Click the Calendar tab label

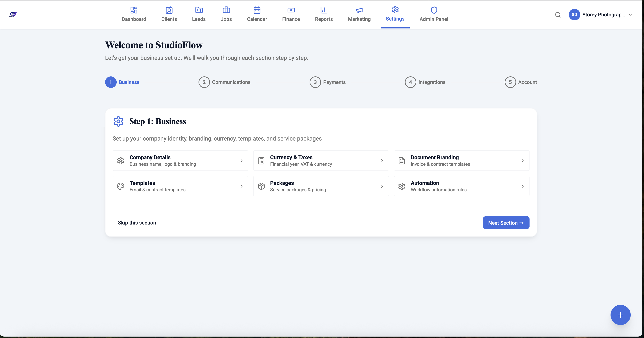tap(257, 19)
